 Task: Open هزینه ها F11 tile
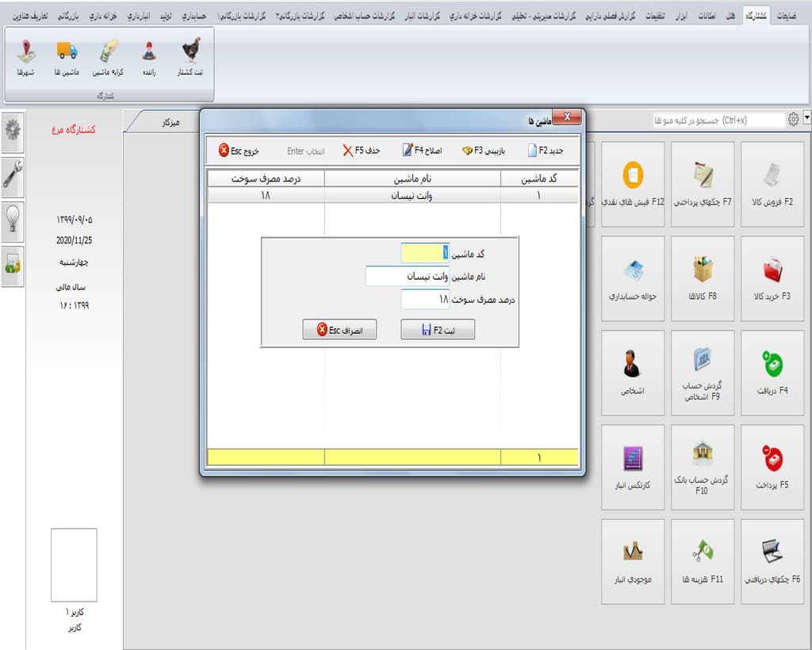point(703,561)
